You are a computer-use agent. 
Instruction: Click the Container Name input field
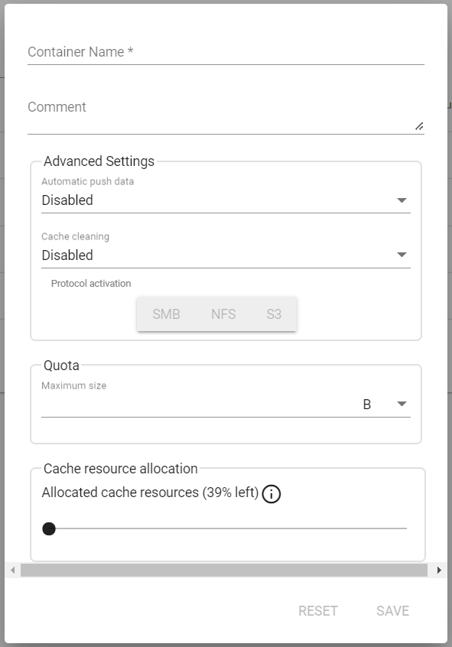pos(226,52)
